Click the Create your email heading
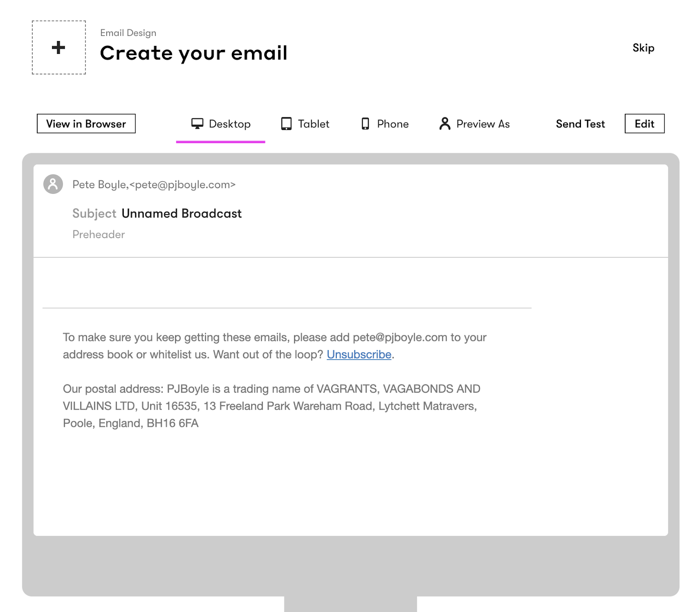 (x=193, y=53)
